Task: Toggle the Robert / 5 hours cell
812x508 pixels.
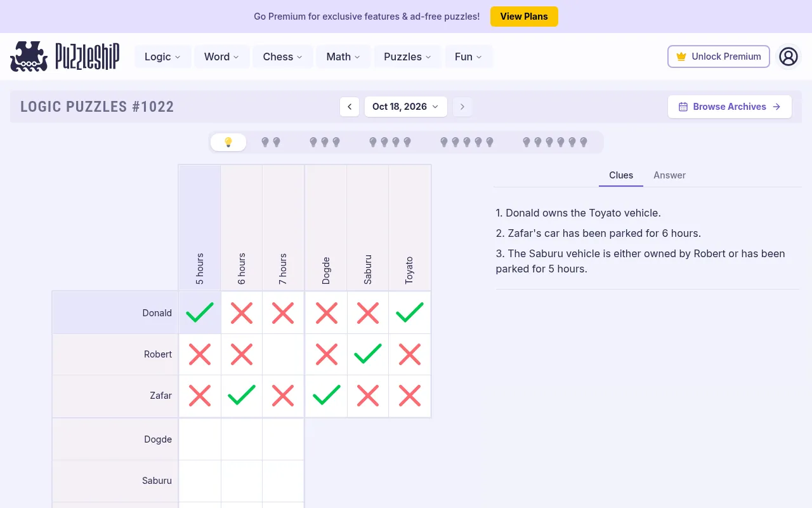Action: 200,354
